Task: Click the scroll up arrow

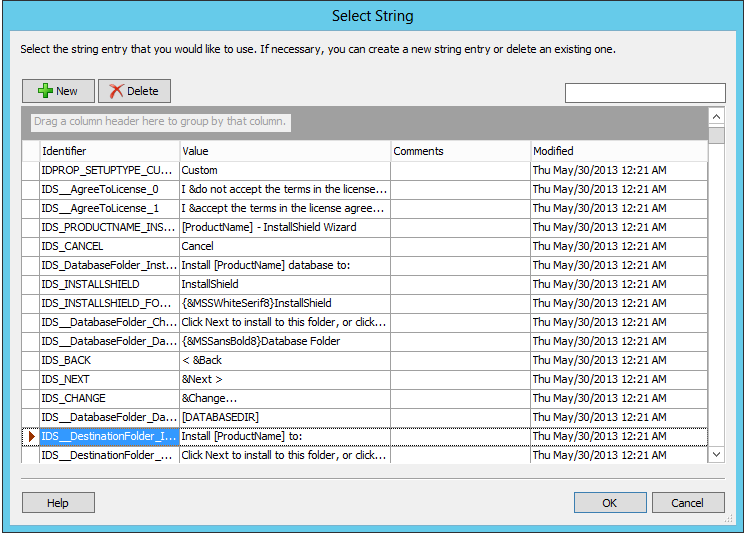Action: tap(716, 116)
